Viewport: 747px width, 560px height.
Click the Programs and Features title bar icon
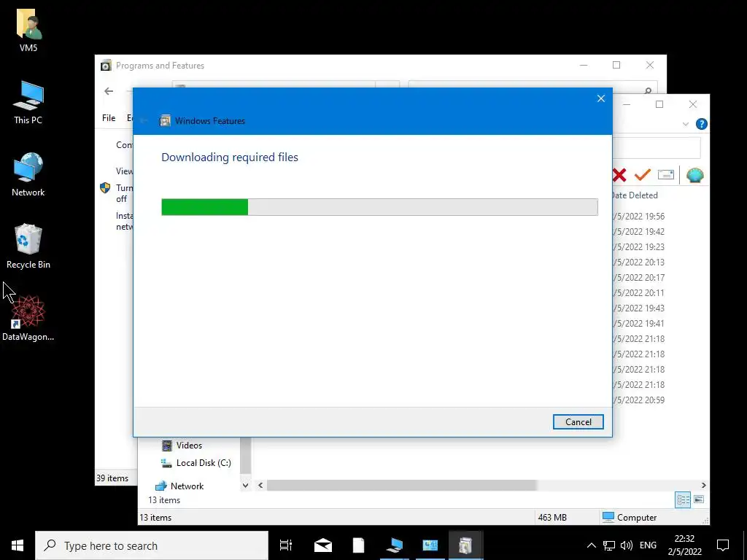click(x=106, y=65)
